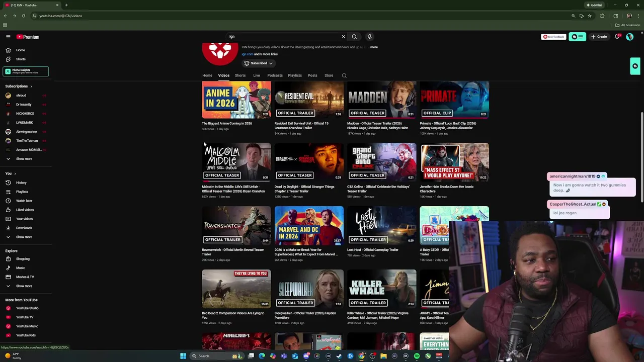Image resolution: width=644 pixels, height=362 pixels.
Task: Open Downloads in the sidebar
Action: coord(25,228)
